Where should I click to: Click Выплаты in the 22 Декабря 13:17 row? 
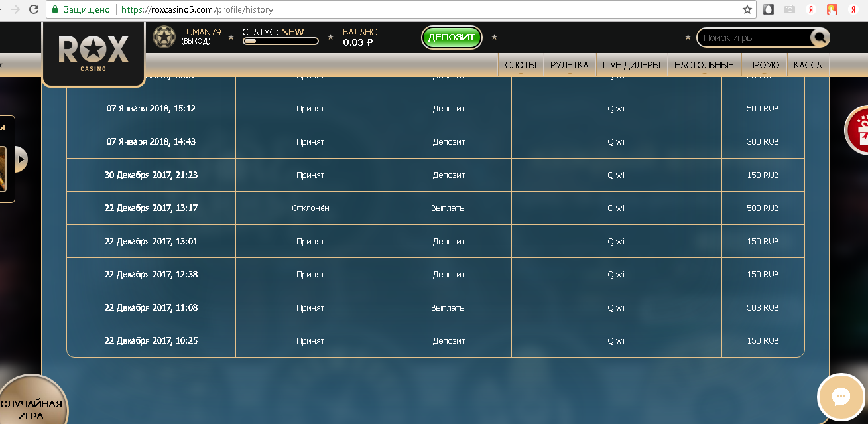click(x=448, y=208)
